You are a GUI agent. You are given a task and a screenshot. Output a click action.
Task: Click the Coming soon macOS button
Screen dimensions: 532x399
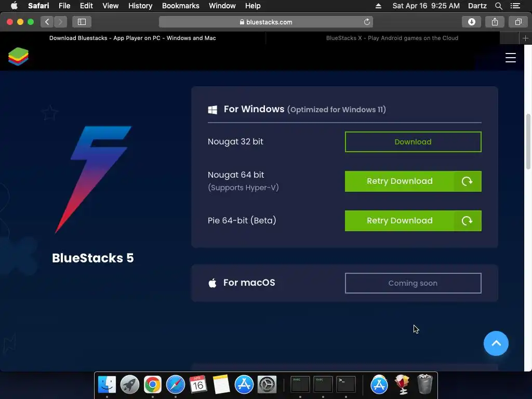413,283
